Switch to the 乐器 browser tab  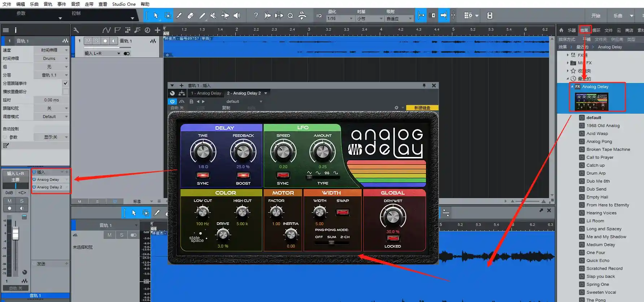click(x=572, y=30)
